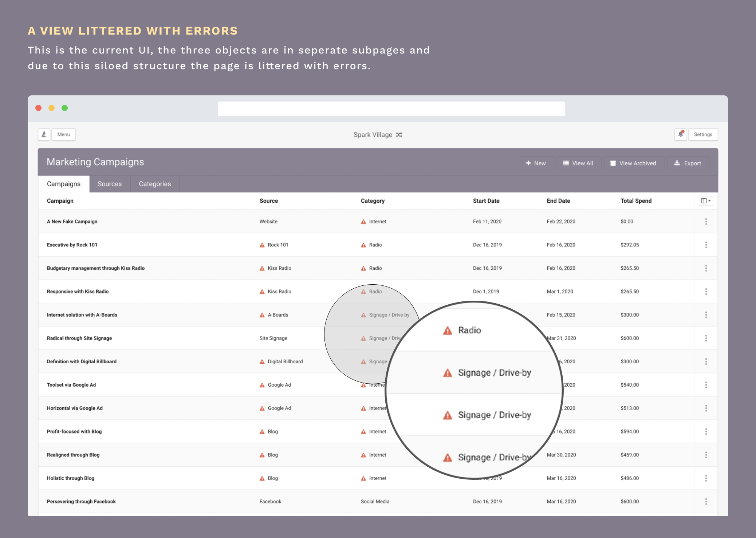Click the warning triangle beside Rock 101 source

pyautogui.click(x=261, y=245)
